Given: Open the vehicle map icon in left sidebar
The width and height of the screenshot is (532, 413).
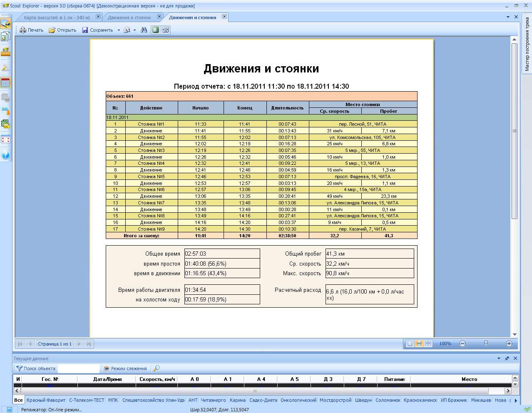Looking at the screenshot, I should pos(5,23).
